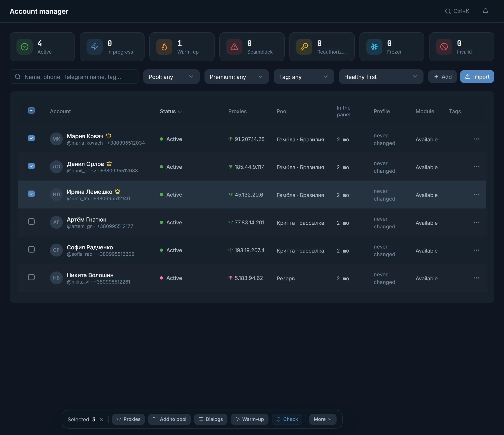Click the proxy 77.83.14.201
The image size is (504, 435).
[x=249, y=223]
